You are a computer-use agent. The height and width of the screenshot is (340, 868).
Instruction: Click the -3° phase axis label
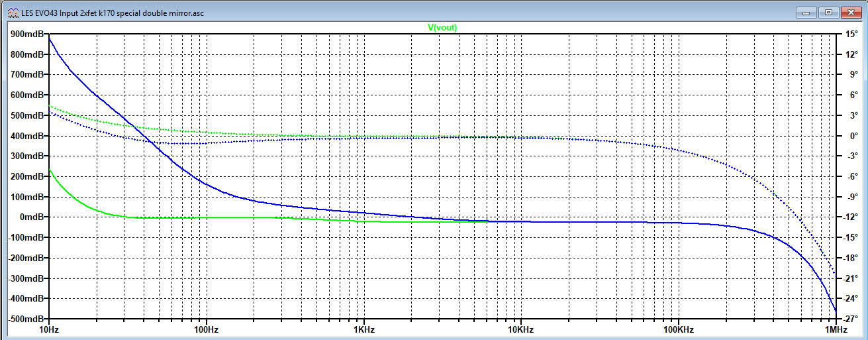click(x=853, y=156)
